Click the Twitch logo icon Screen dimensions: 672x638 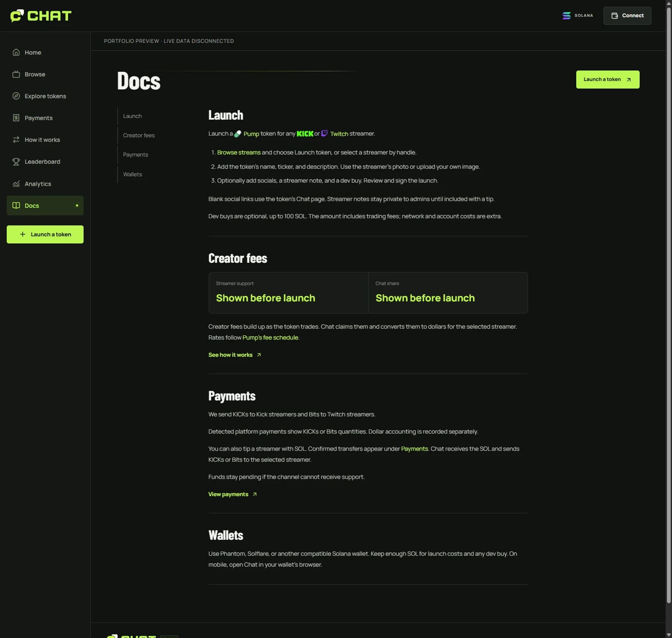[325, 133]
